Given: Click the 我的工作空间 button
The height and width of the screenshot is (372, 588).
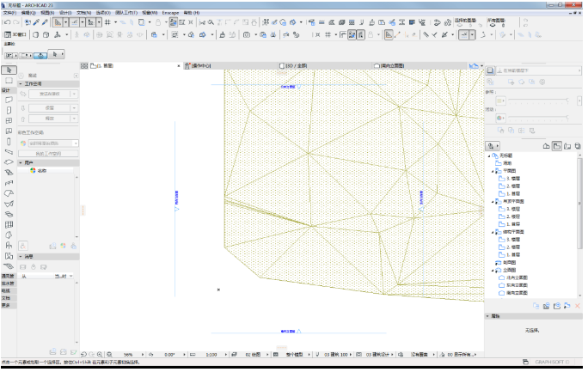Looking at the screenshot, I should (48, 154).
